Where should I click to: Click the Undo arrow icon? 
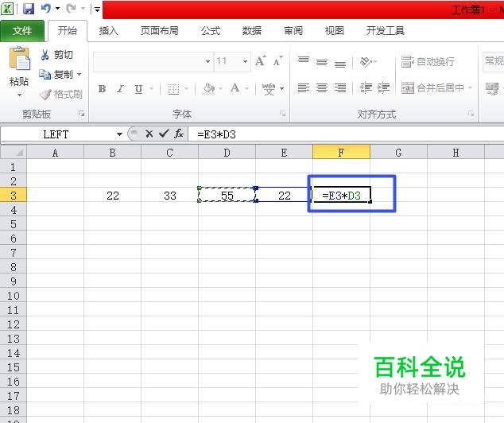click(46, 9)
